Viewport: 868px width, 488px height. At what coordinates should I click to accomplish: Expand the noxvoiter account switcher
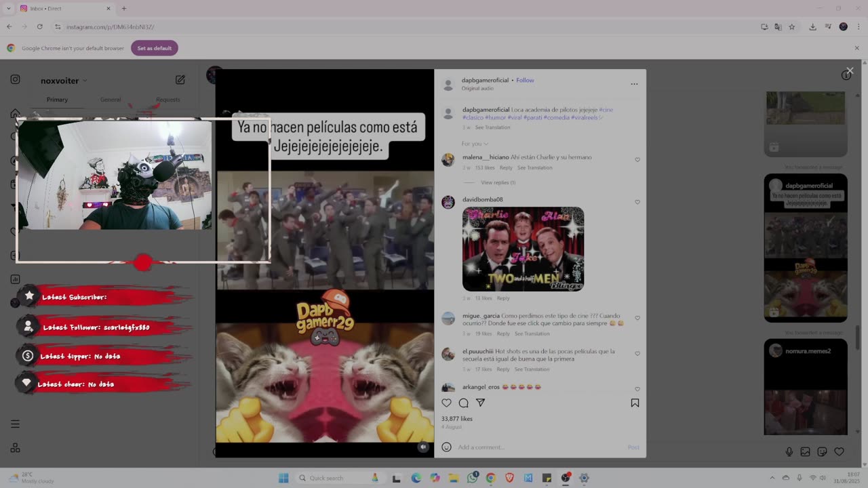coord(64,81)
